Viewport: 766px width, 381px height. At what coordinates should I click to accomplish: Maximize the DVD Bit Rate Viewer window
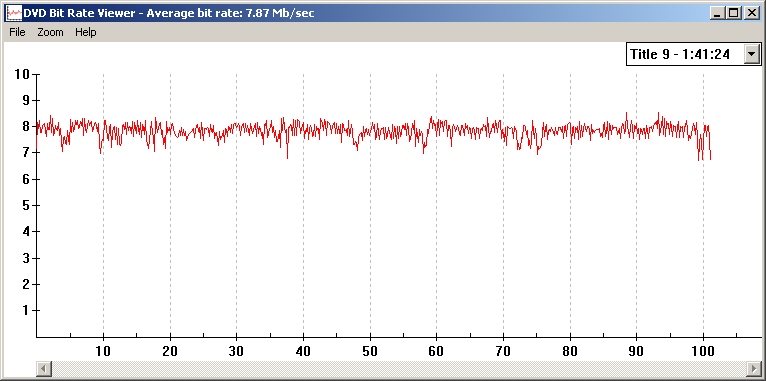coord(733,13)
